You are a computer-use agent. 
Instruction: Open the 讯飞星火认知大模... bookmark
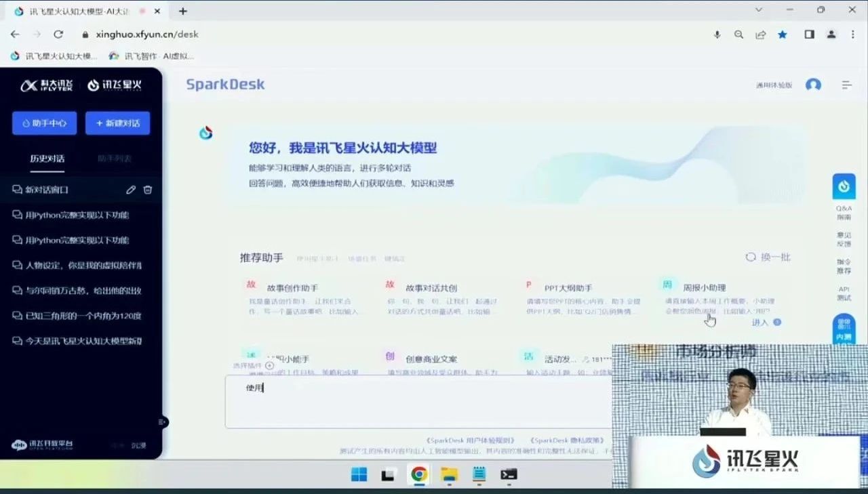54,56
